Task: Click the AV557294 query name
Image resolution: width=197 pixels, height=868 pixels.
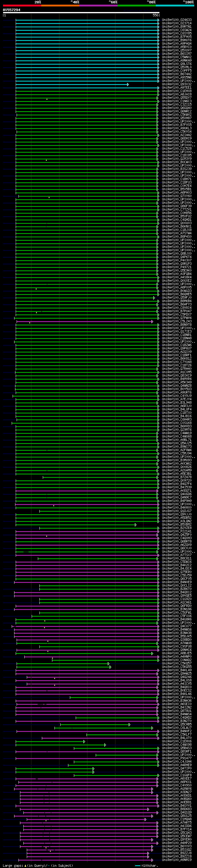Action: (11, 10)
